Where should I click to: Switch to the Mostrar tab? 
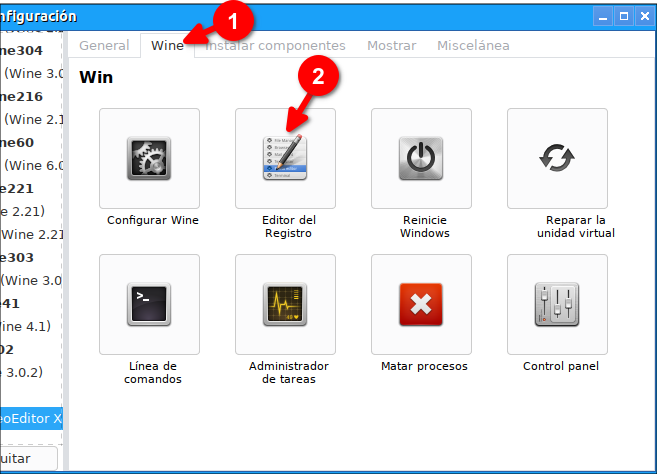point(392,45)
